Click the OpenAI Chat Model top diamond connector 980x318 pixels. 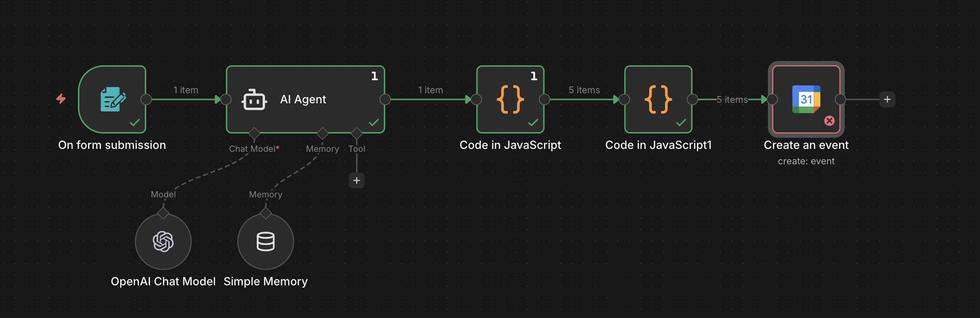(163, 212)
